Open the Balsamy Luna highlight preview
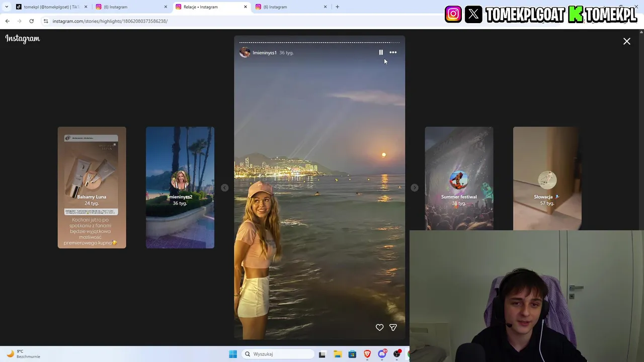This screenshot has width=644, height=362. click(x=92, y=188)
